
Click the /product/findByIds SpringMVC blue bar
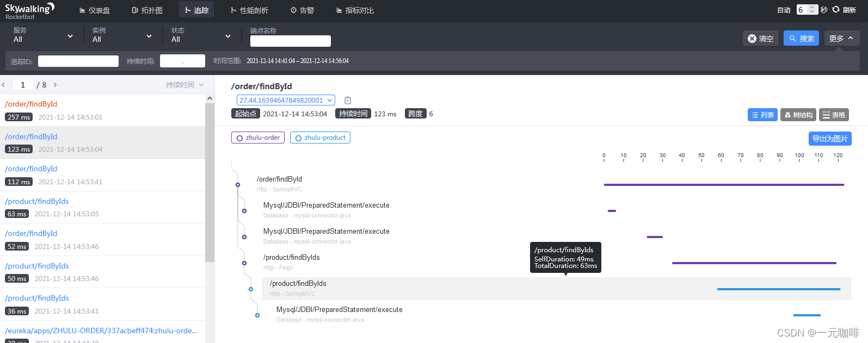coord(779,289)
